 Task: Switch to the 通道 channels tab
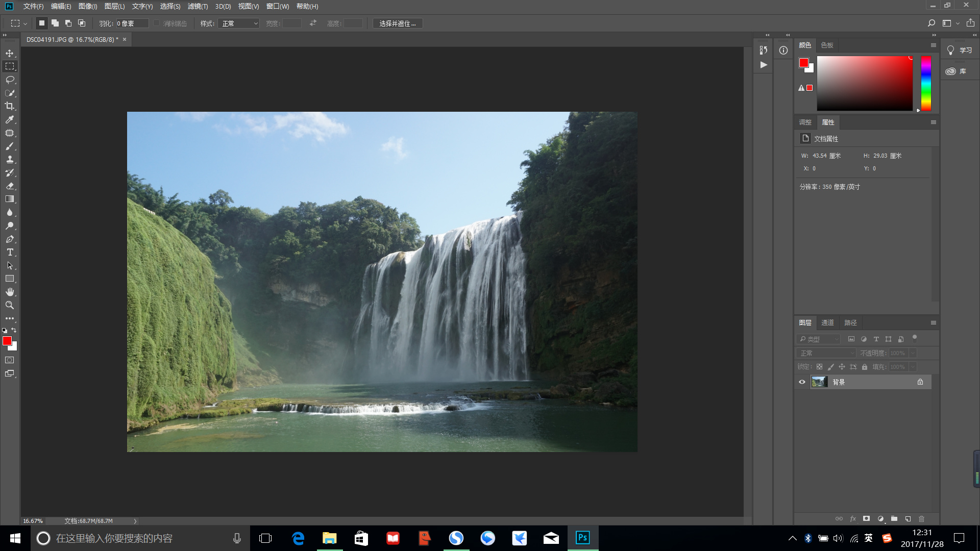tap(827, 323)
